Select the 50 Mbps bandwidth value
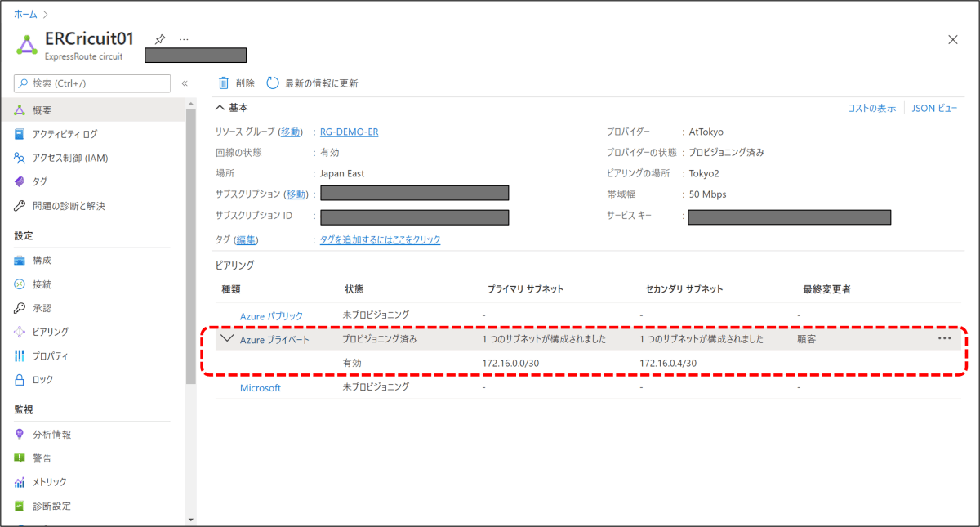 (x=707, y=194)
